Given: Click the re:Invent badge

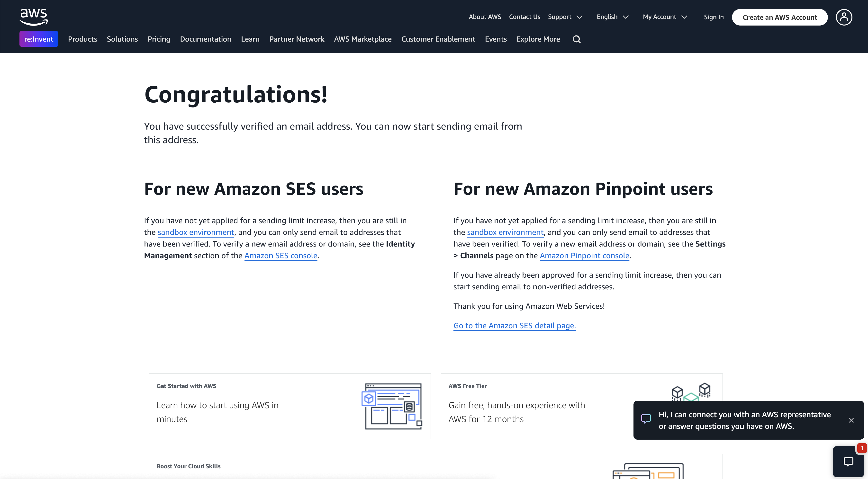Looking at the screenshot, I should [38, 39].
